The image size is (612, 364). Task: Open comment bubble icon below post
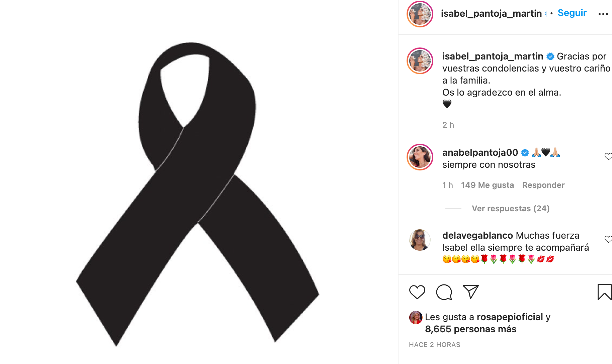[444, 292]
